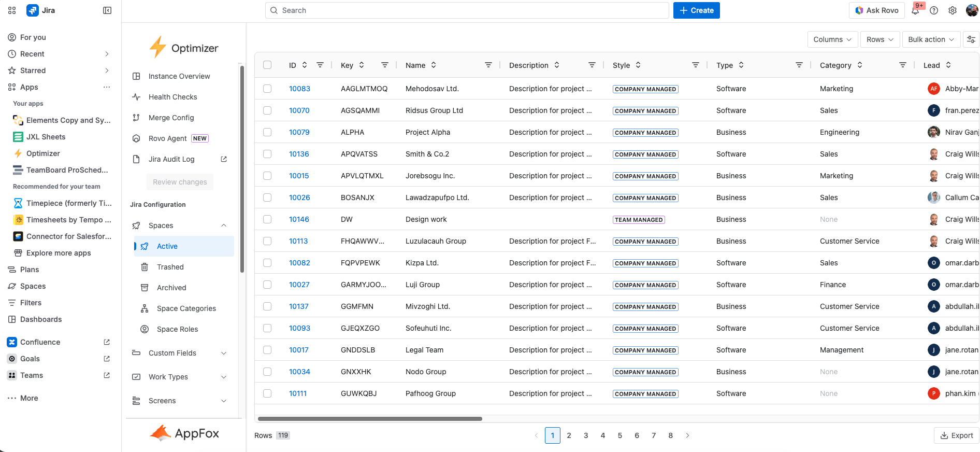Sort by the ID column arrows
Image resolution: width=980 pixels, height=452 pixels.
coord(305,65)
